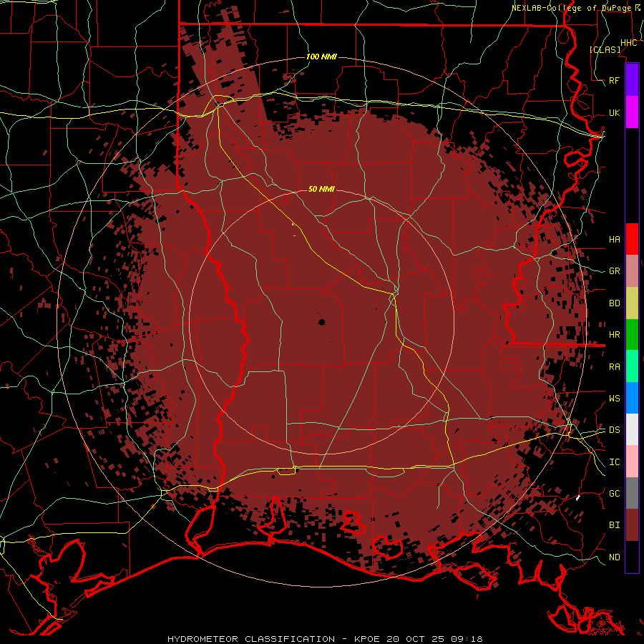The image size is (644, 644).
Task: Click the RA light green legend swatch
Action: pos(632,366)
